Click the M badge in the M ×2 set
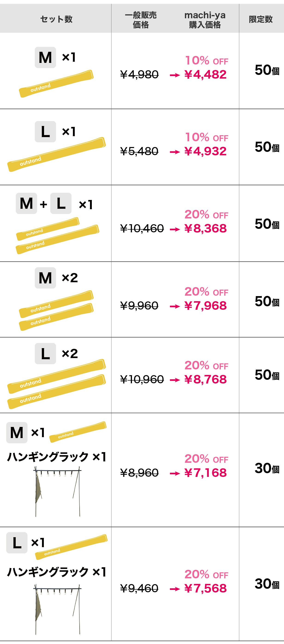This screenshot has height=644, width=284. click(45, 278)
